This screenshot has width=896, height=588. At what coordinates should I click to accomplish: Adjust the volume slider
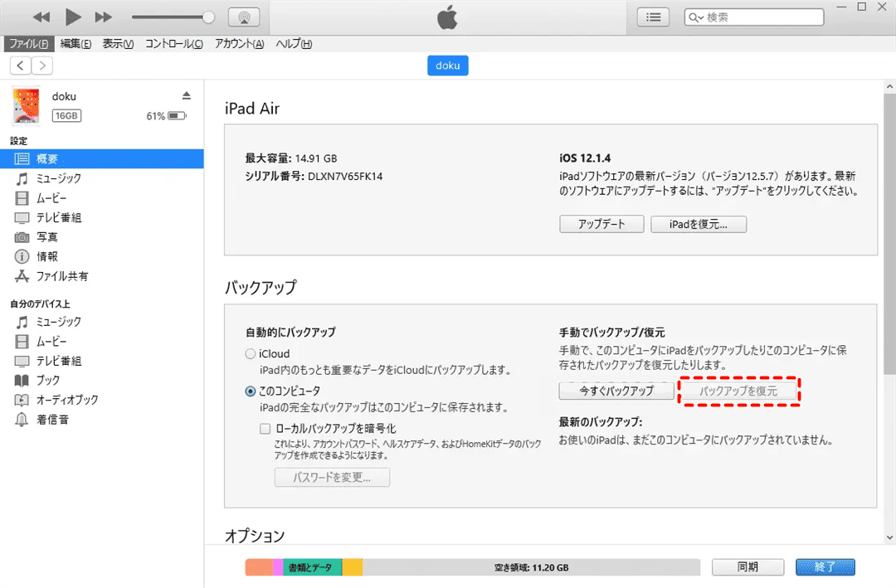click(x=208, y=17)
